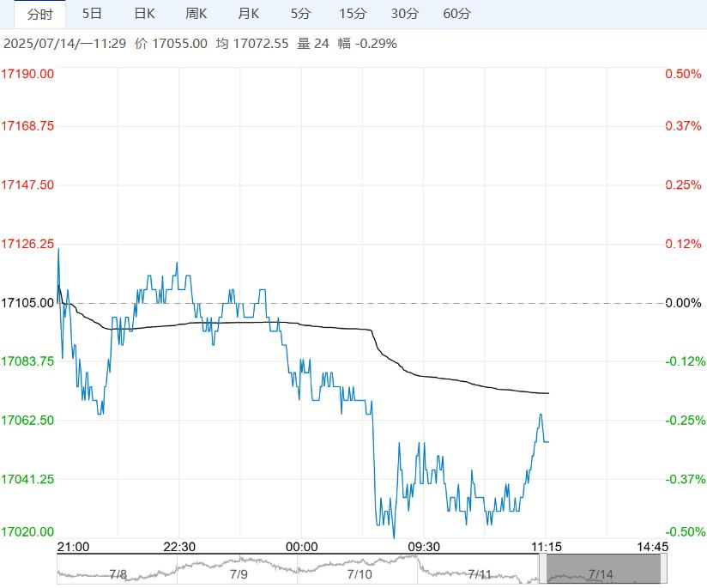Click the right edge of the range selector
Screen dimensions: 707x588
coord(662,570)
